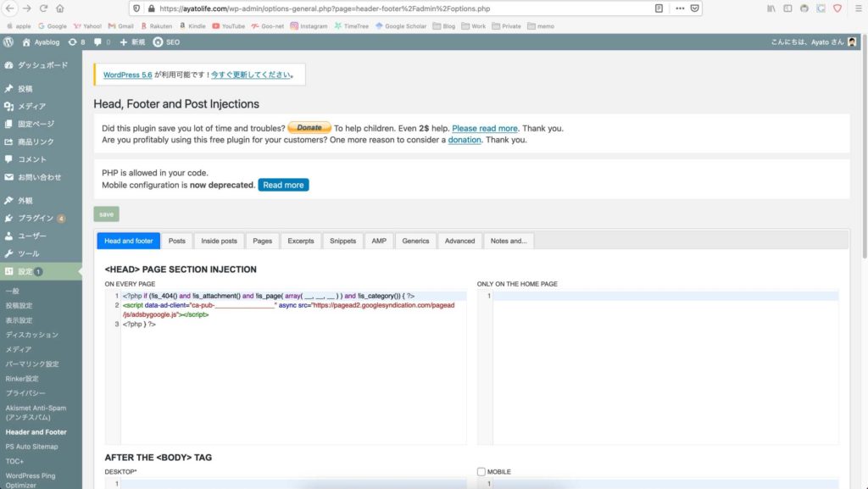Open page actions three-dot menu
This screenshot has height=489, width=868.
[x=680, y=8]
